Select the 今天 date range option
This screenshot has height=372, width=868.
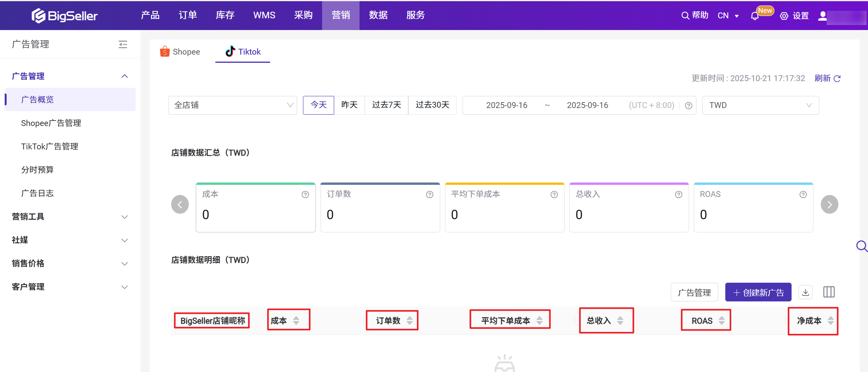[318, 105]
